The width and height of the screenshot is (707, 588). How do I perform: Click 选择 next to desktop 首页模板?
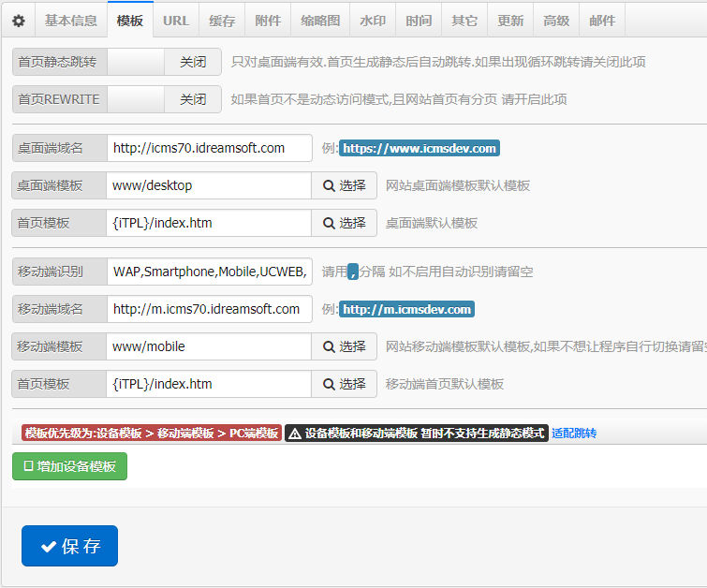(345, 223)
